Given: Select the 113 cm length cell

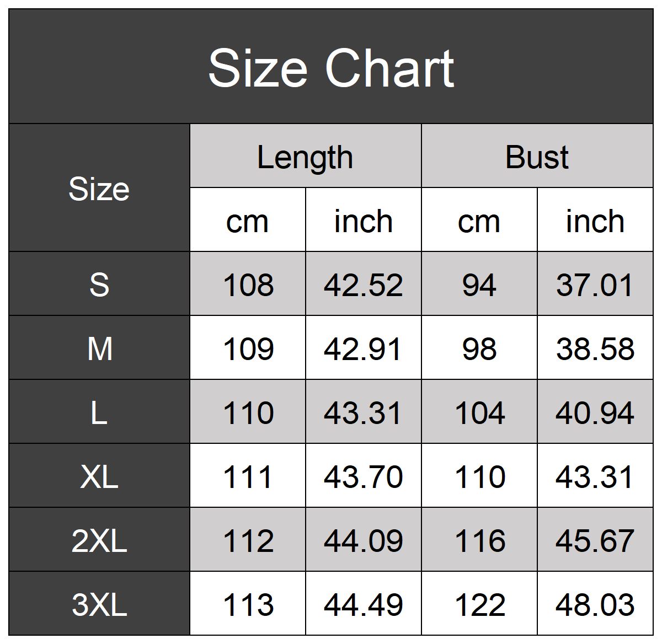Looking at the screenshot, I should point(248,604).
